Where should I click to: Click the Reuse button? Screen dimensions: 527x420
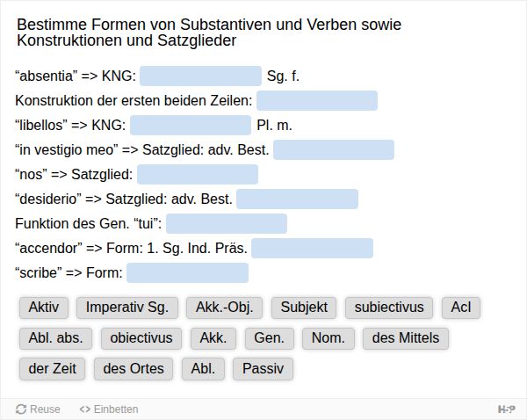coord(38,409)
